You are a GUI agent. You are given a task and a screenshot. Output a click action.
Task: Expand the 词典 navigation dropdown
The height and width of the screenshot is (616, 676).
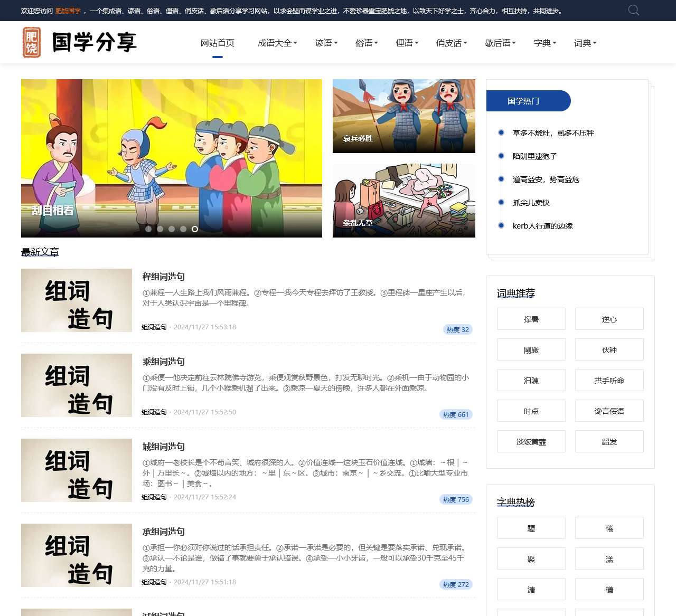[x=584, y=43]
